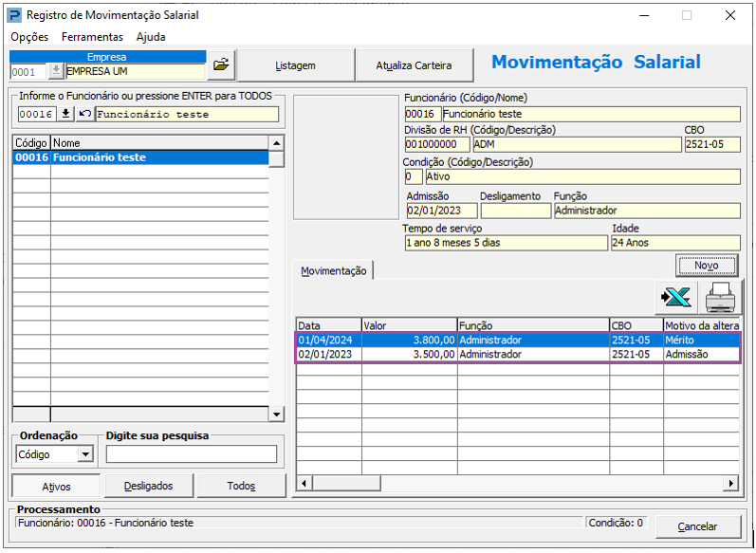Click the Excel export icon
The image size is (756, 553).
[x=675, y=298]
